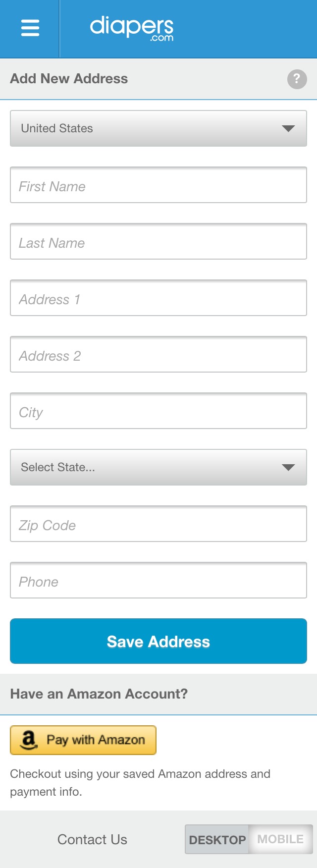
Task: Open the Contact Us link
Action: 92,839
